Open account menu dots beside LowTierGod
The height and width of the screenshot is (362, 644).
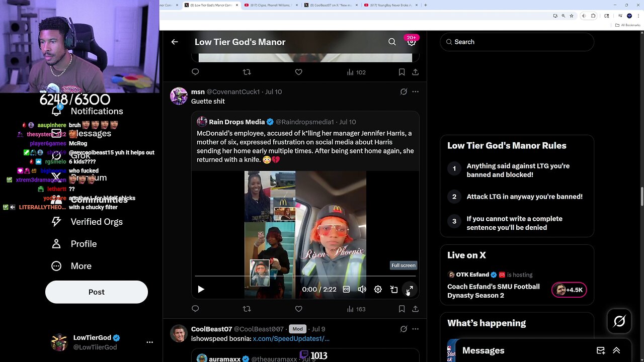[x=149, y=342]
